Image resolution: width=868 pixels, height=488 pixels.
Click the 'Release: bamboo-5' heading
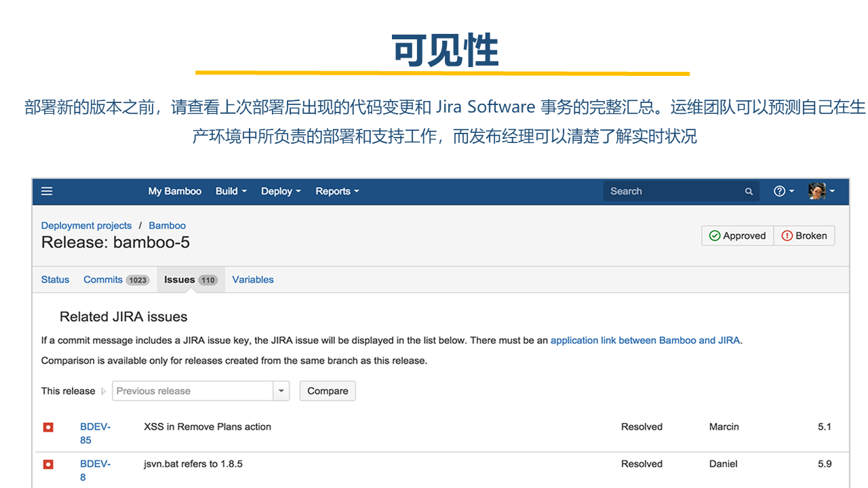tap(115, 243)
